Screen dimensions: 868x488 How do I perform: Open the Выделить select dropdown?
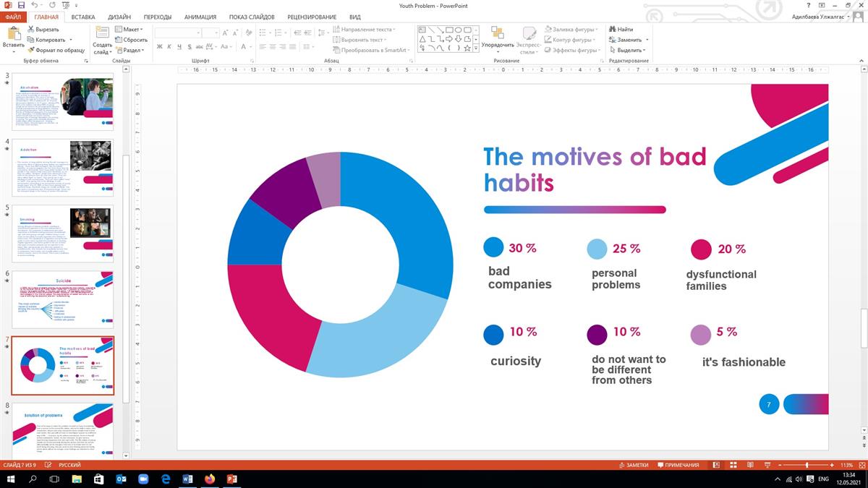628,50
